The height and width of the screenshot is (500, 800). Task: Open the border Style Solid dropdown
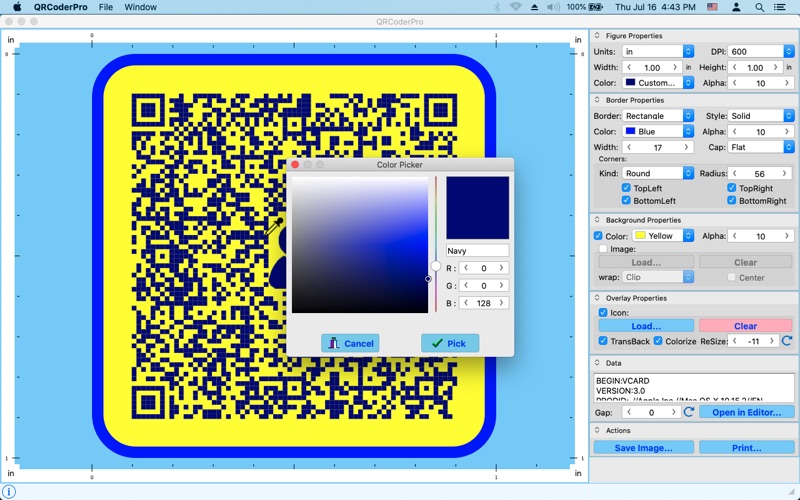point(761,116)
